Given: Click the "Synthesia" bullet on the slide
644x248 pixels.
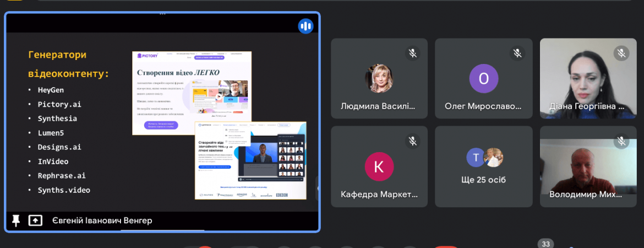Looking at the screenshot, I should (57, 118).
